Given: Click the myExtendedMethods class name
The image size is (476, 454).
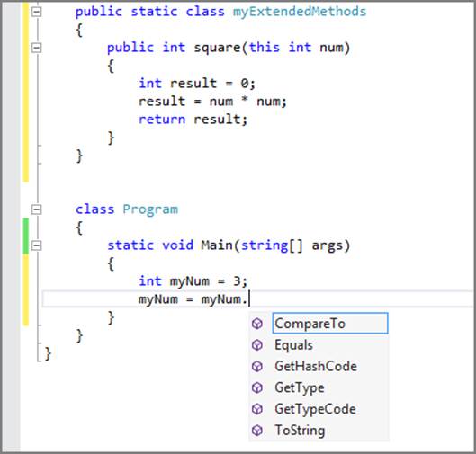Looking at the screenshot, I should [x=300, y=12].
